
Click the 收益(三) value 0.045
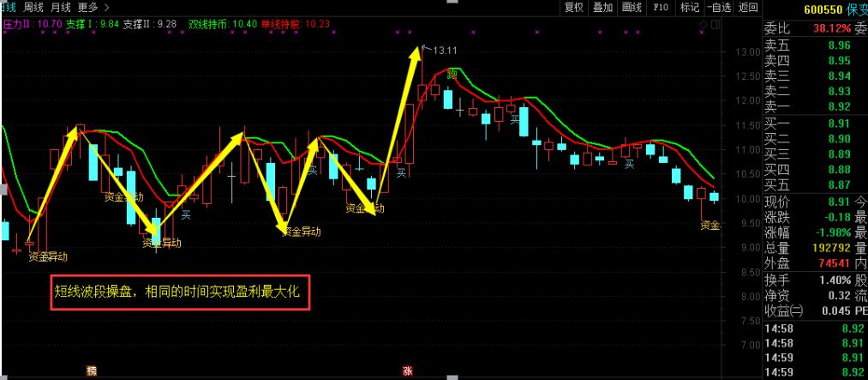[x=836, y=311]
